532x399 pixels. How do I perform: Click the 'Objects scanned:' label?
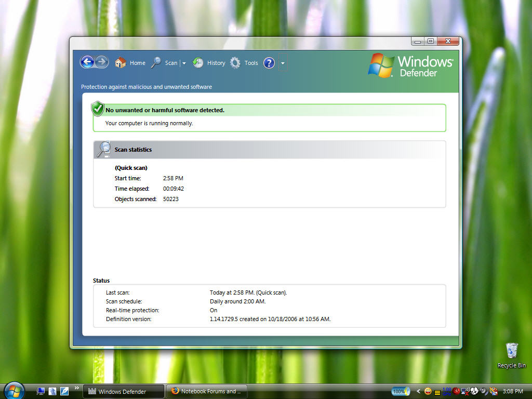tap(136, 199)
